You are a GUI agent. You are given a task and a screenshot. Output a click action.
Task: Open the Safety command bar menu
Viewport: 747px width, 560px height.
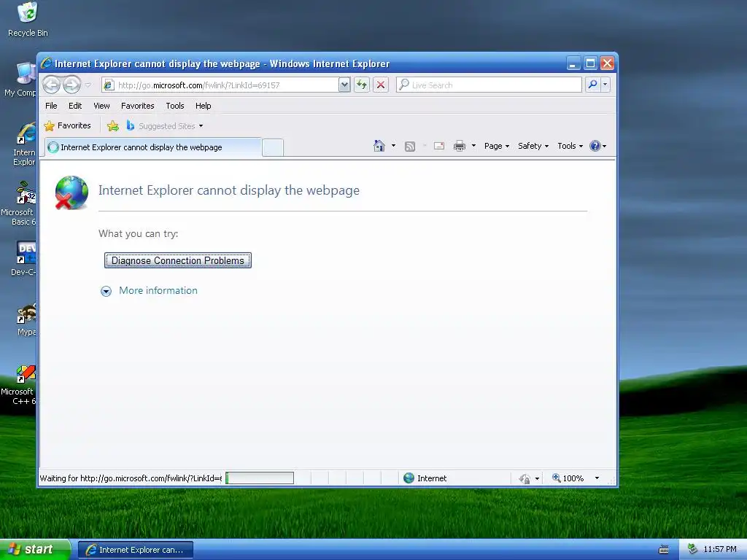click(533, 146)
